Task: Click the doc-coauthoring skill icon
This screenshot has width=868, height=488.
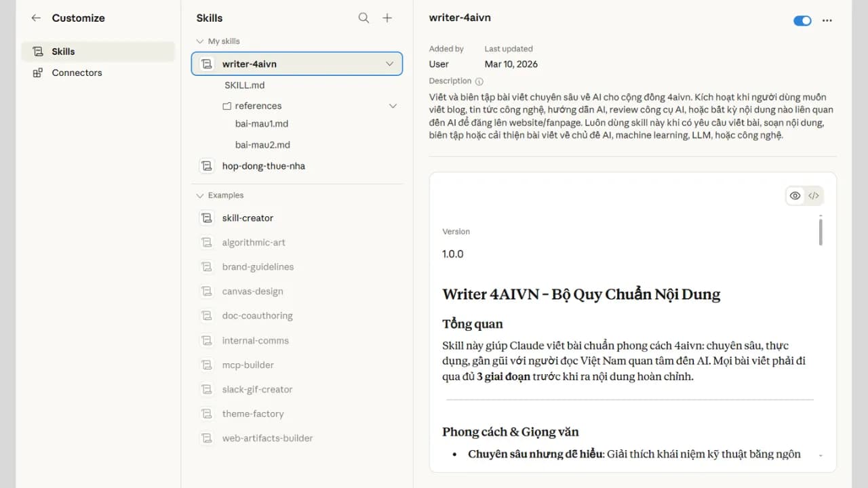Action: (x=207, y=316)
